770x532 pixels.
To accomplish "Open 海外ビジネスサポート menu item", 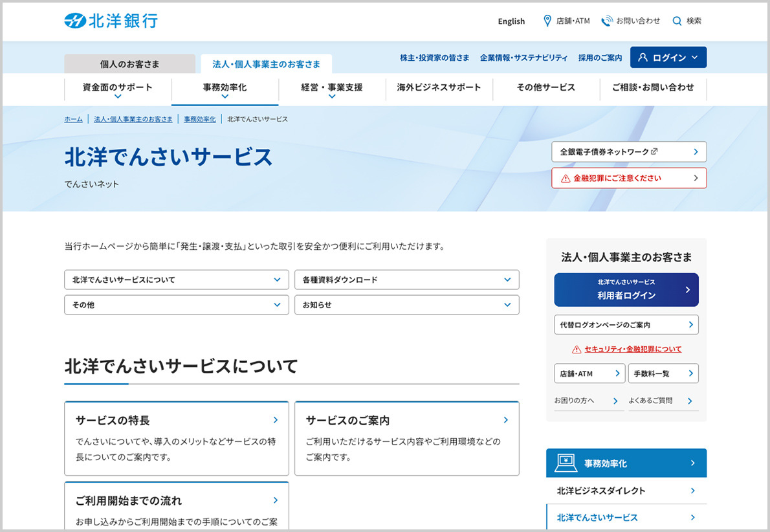I will pos(439,87).
